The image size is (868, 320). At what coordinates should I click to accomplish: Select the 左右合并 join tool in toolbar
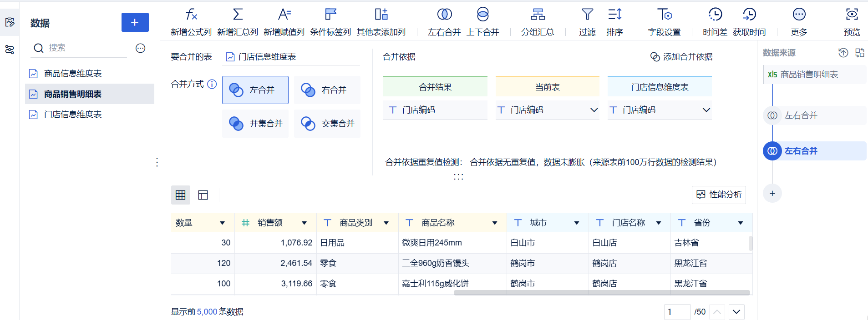click(x=444, y=15)
